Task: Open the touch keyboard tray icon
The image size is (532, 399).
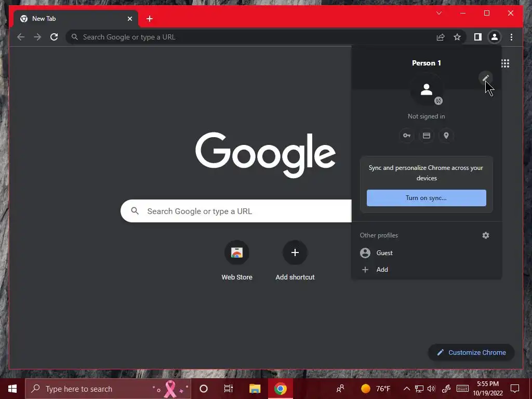Action: coord(462,389)
